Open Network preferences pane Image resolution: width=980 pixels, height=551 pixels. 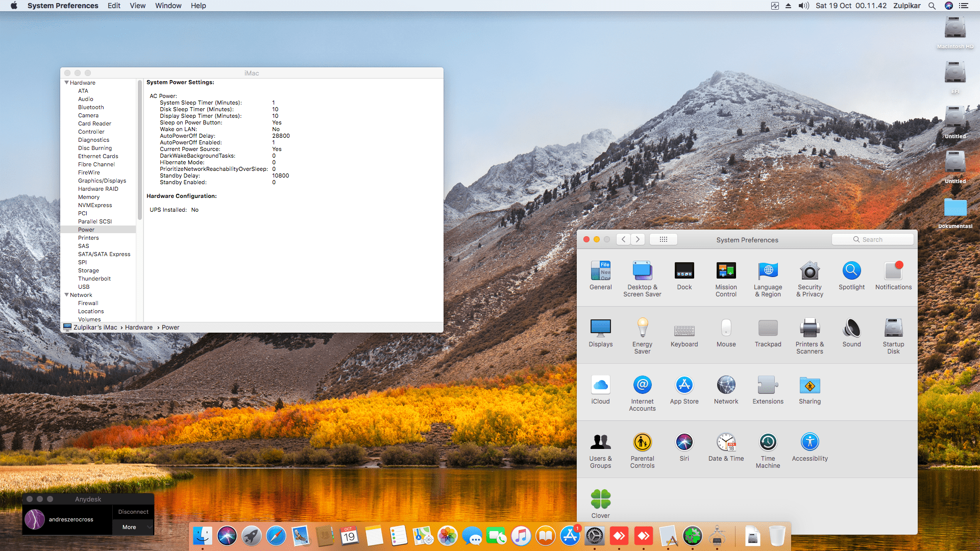tap(726, 385)
